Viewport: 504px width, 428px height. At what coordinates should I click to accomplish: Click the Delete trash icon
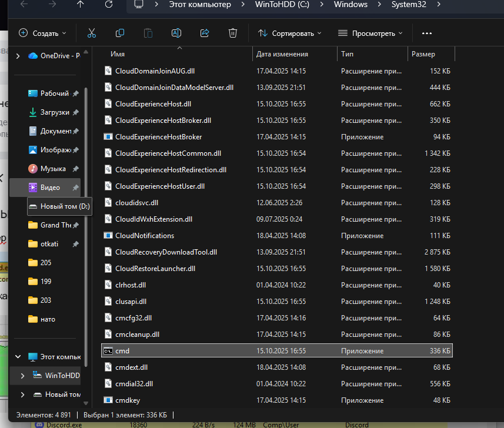point(233,33)
